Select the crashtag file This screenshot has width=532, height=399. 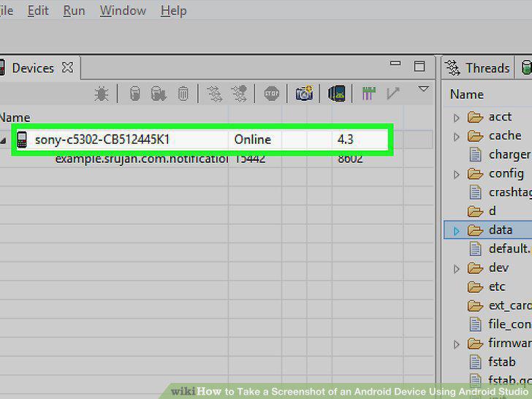tap(510, 192)
